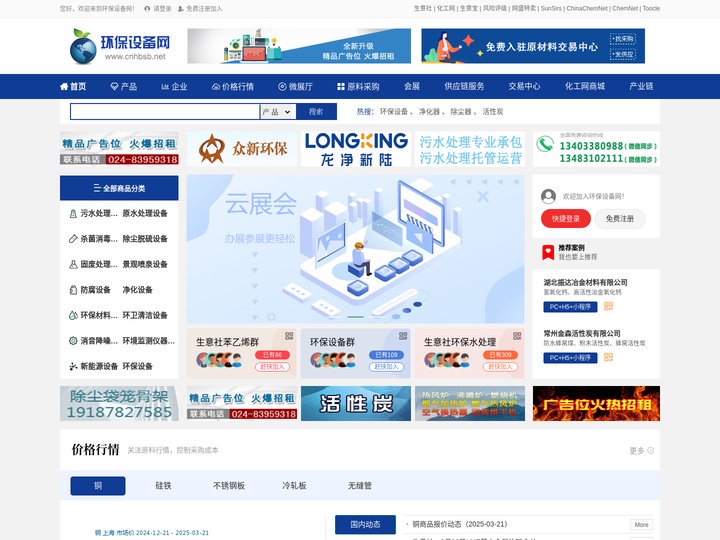This screenshot has width=720, height=540.
Task: Click the 固废处理 category icon
Action: (73, 264)
